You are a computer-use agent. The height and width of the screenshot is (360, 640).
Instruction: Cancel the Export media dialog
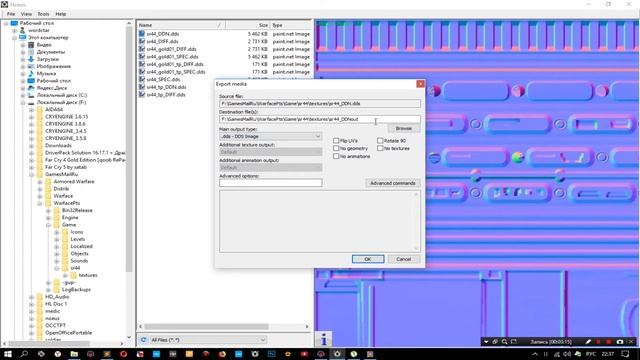403,259
